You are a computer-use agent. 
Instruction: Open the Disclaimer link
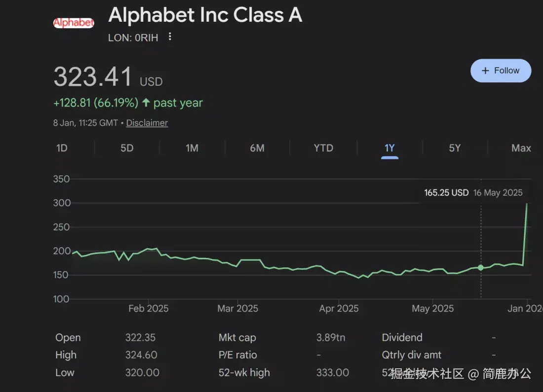point(147,123)
